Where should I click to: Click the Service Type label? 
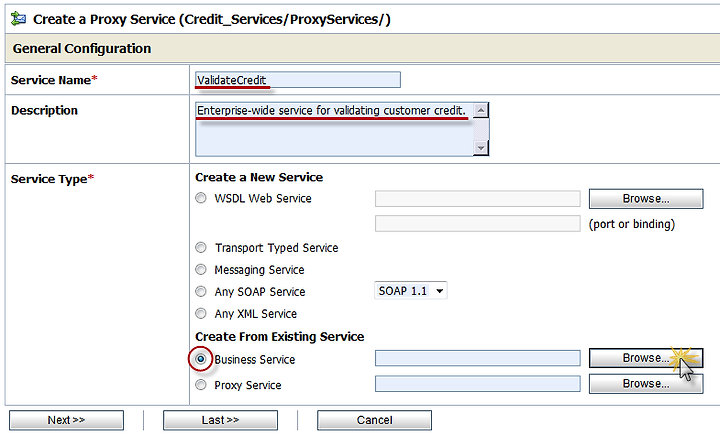52,179
